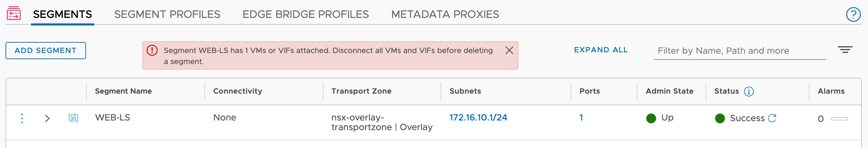
Task: Click the WEB-LS topology map icon
Action: (73, 118)
